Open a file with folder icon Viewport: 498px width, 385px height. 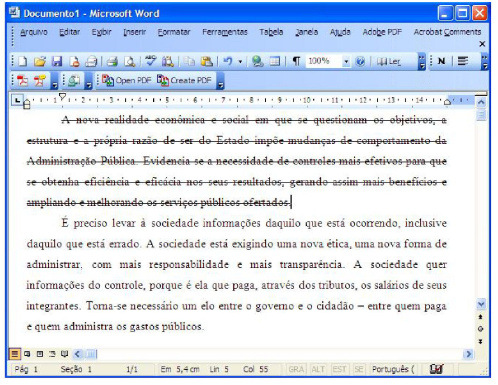[x=40, y=61]
